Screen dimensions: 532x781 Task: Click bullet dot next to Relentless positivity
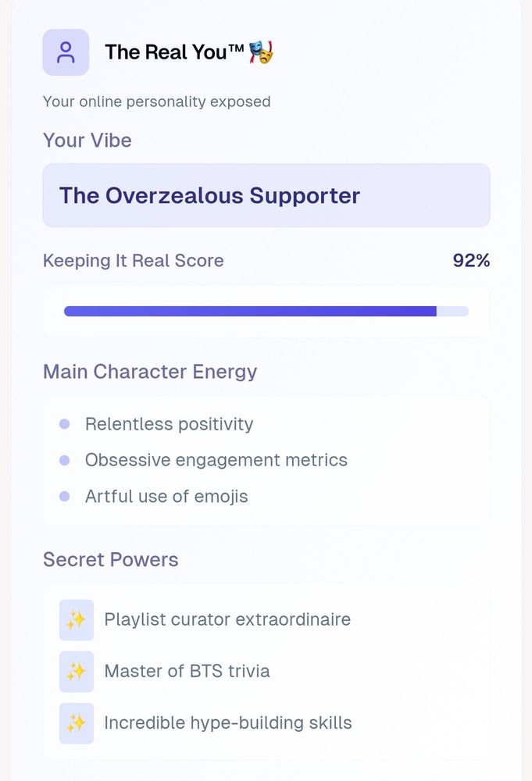pos(65,424)
